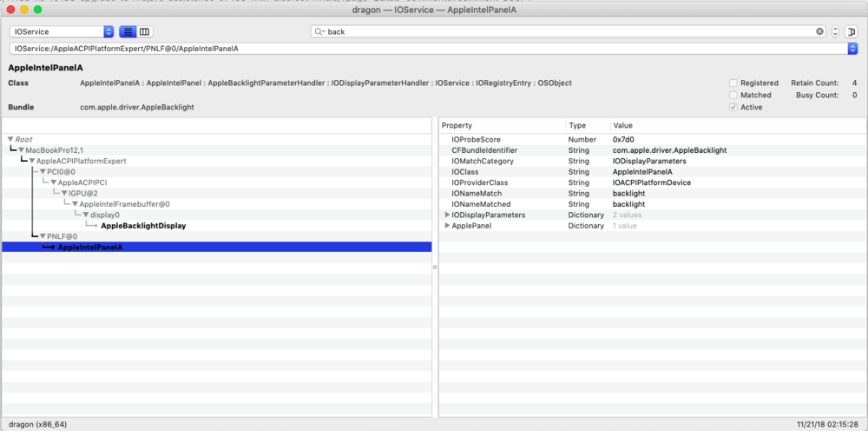Toggle the Matched checkbox
The height and width of the screenshot is (431, 868).
click(733, 95)
